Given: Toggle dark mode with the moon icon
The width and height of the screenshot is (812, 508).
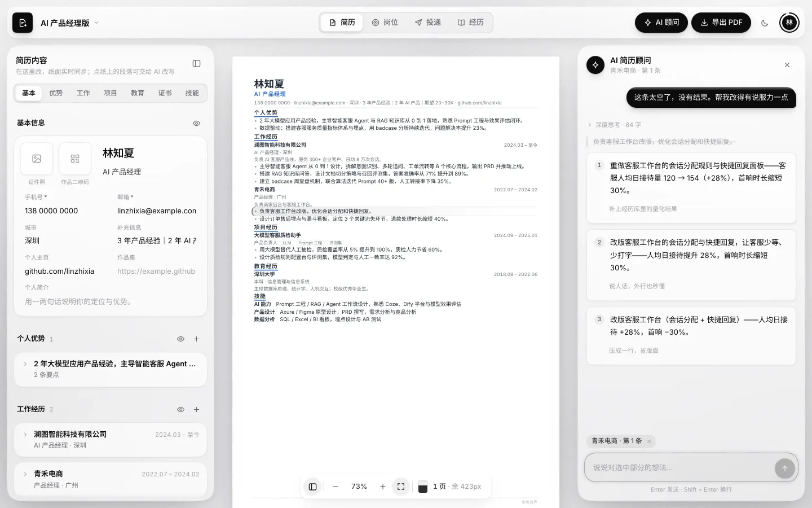Looking at the screenshot, I should [765, 23].
